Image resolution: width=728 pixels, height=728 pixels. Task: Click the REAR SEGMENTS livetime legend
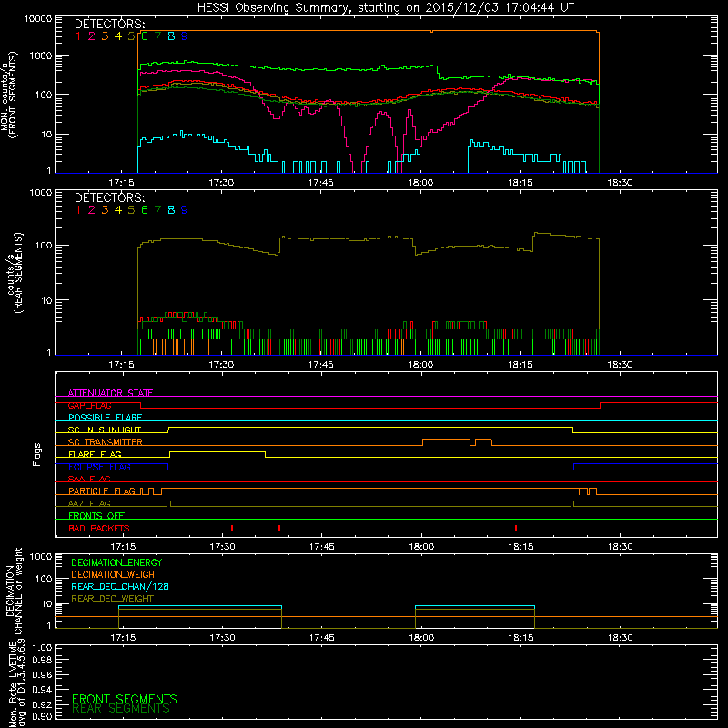click(x=121, y=709)
